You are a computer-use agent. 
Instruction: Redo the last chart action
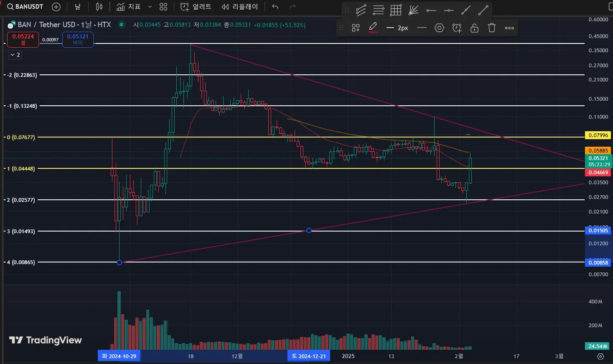point(293,7)
